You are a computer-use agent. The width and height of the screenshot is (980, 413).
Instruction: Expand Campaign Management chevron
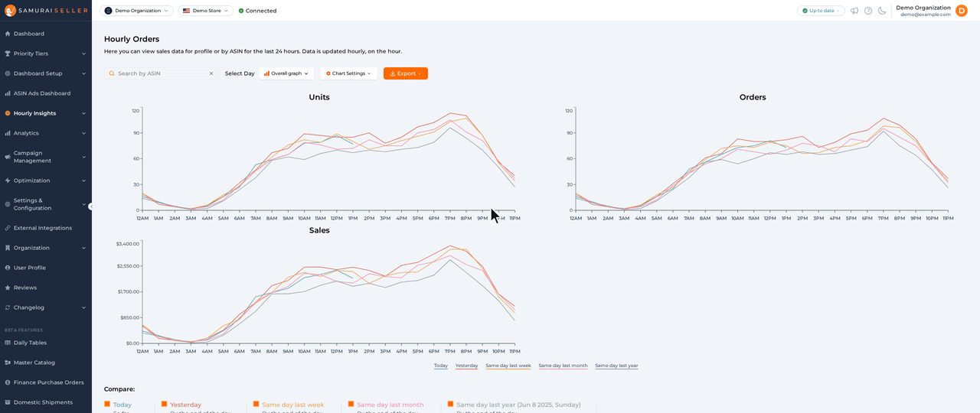(x=83, y=157)
